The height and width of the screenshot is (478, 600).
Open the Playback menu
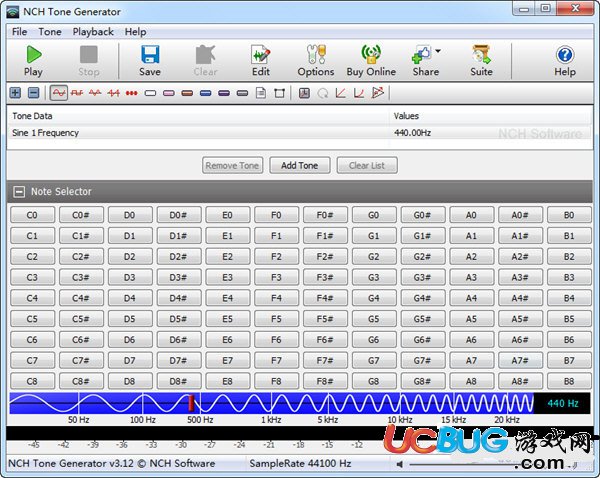[x=93, y=32]
